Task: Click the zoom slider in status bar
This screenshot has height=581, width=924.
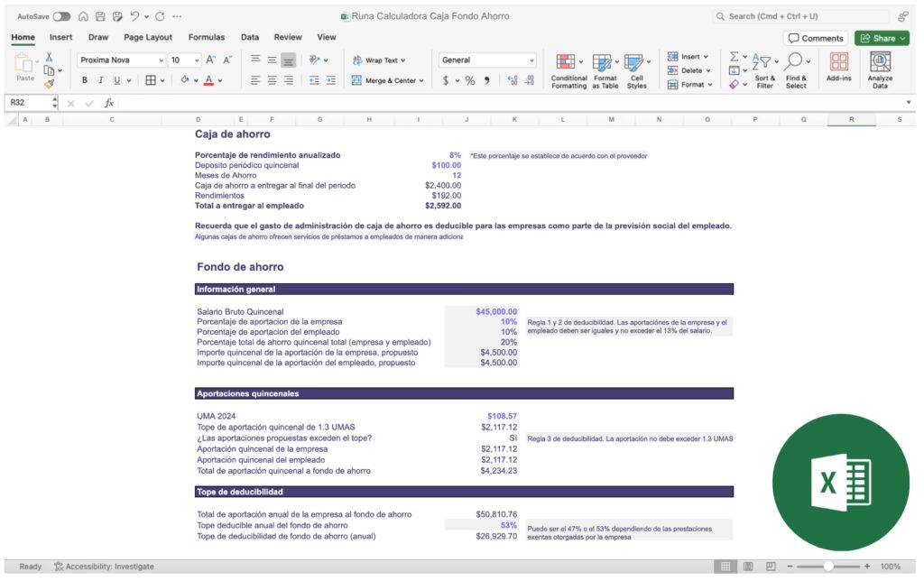Action: (827, 567)
